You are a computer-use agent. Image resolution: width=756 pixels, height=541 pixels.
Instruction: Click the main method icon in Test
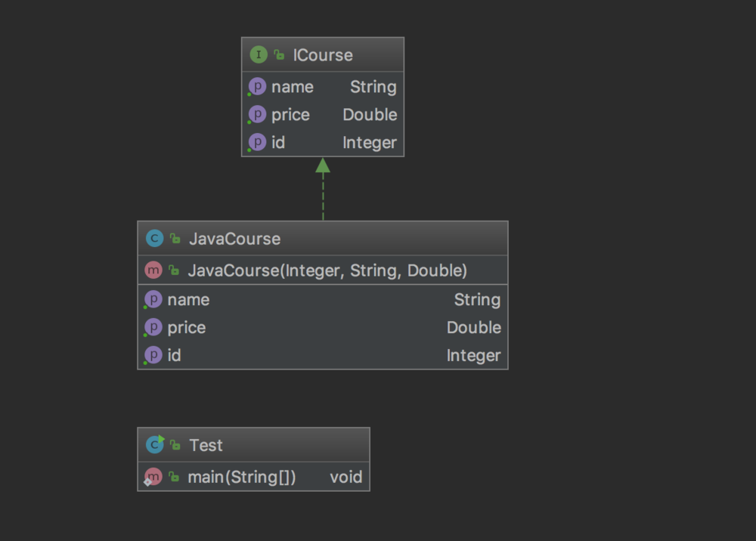(x=153, y=477)
